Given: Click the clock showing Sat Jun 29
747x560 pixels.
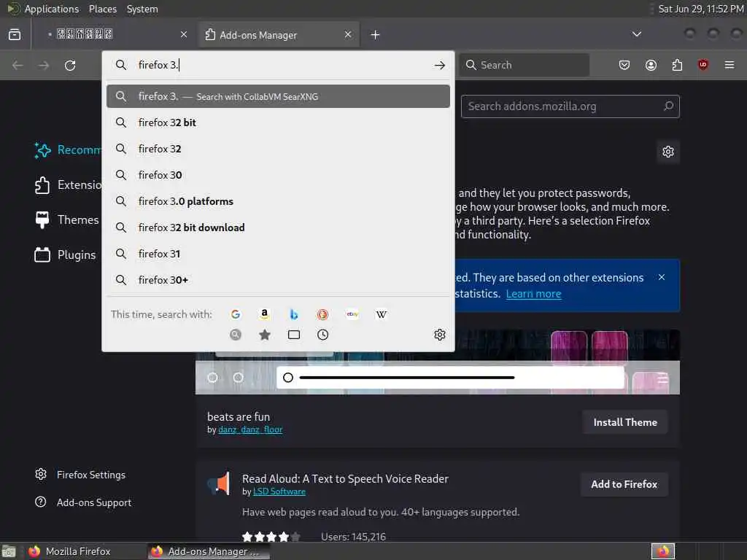Looking at the screenshot, I should point(701,9).
